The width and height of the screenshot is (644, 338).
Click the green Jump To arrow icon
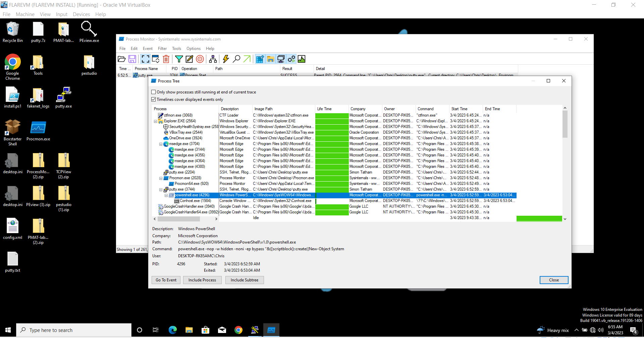[247, 59]
